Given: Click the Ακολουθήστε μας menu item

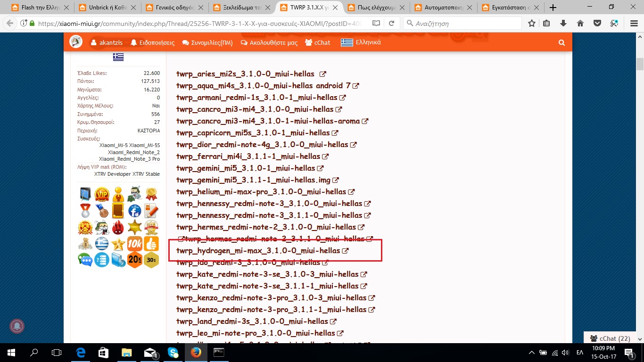Looking at the screenshot, I should coord(269,42).
